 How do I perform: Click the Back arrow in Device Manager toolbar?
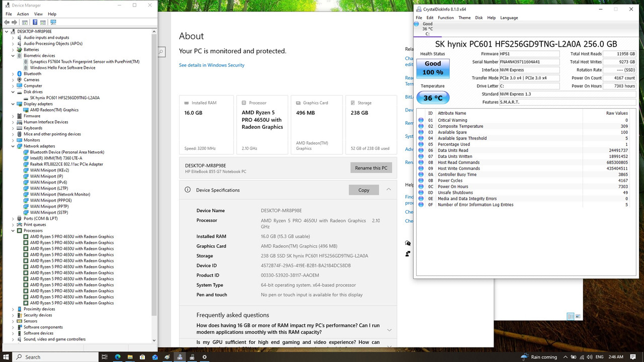(8, 22)
